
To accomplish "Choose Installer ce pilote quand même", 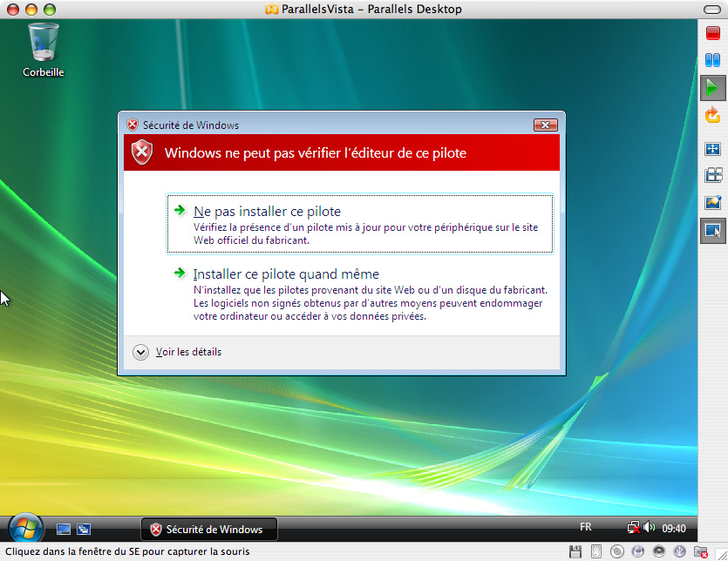I will [x=360, y=294].
